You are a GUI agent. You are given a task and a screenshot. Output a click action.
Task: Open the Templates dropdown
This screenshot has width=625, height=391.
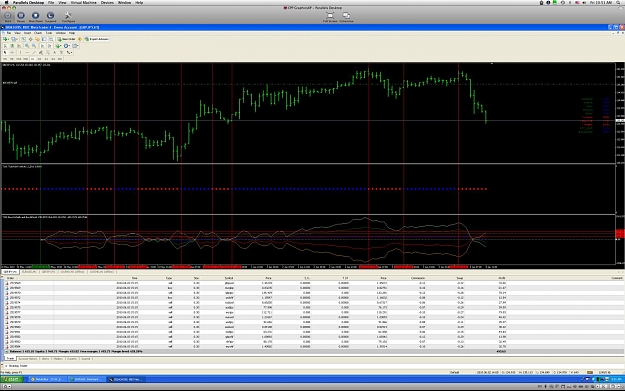pos(75,46)
